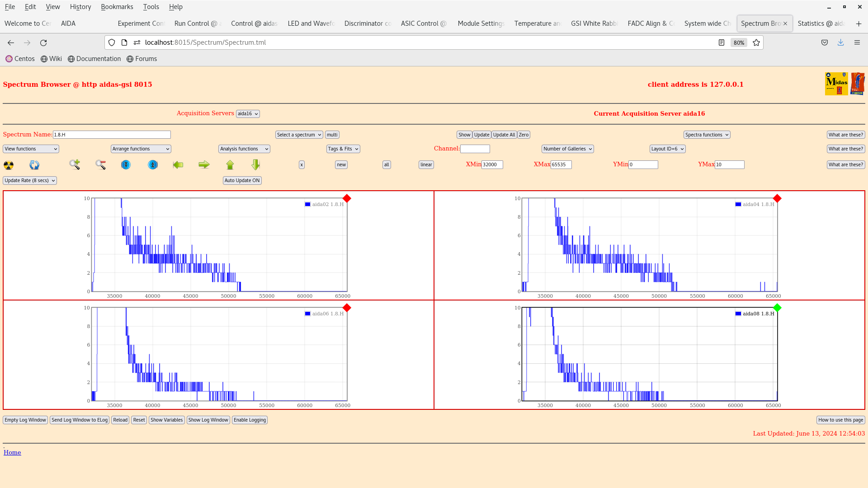Expand the Update Rate dropdown

coord(30,180)
